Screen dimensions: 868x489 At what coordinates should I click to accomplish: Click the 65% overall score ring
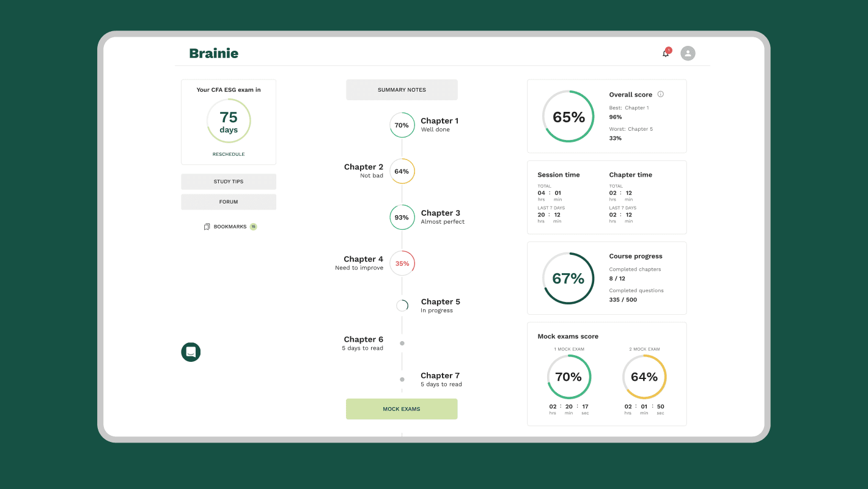click(568, 117)
